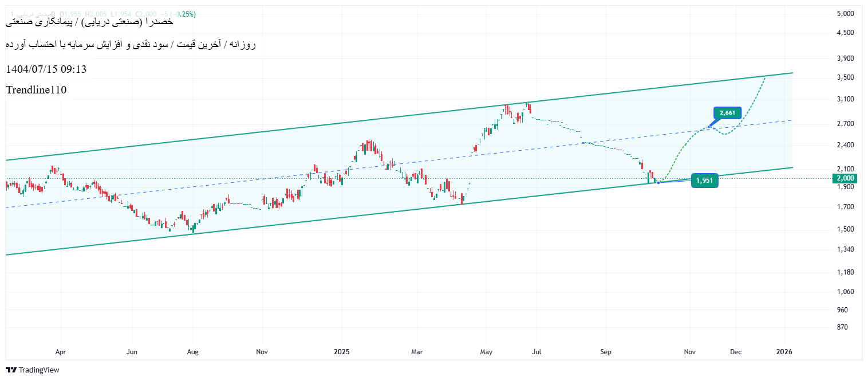The height and width of the screenshot is (380, 868).
Task: Click the 2,700 price axis label
Action: point(845,124)
